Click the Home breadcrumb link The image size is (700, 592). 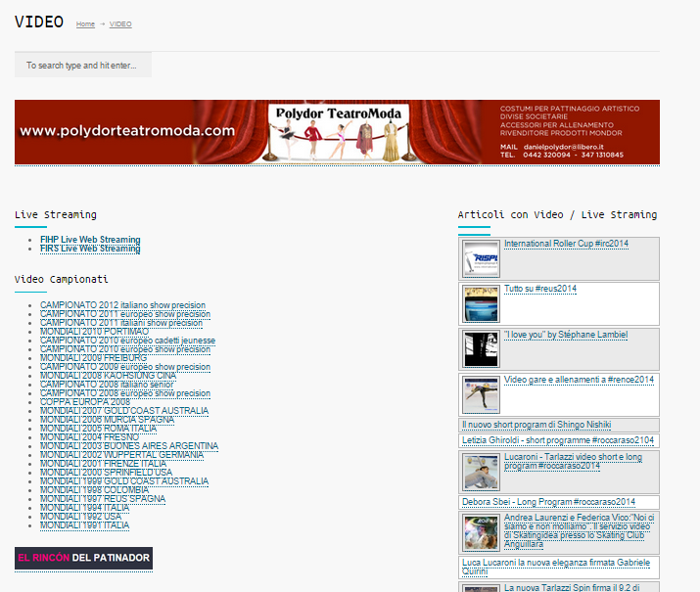[85, 24]
